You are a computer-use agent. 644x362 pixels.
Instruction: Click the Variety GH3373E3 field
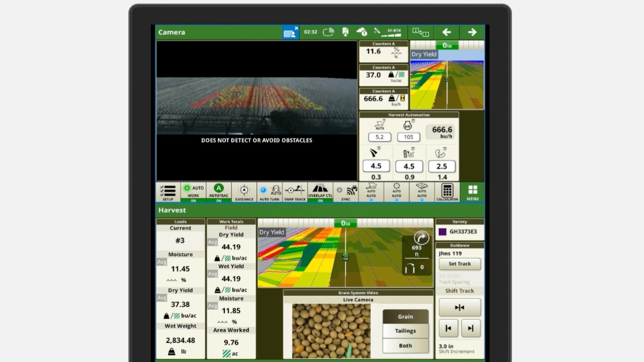(x=460, y=232)
